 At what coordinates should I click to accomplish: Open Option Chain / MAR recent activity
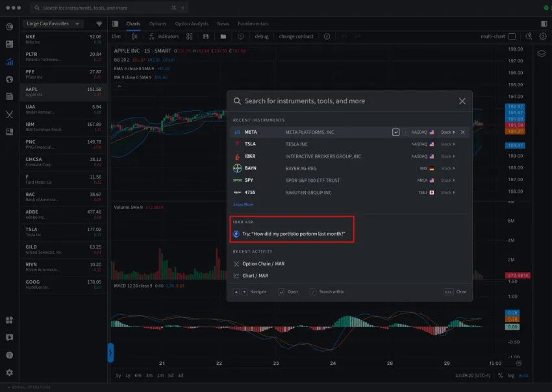tap(260, 263)
